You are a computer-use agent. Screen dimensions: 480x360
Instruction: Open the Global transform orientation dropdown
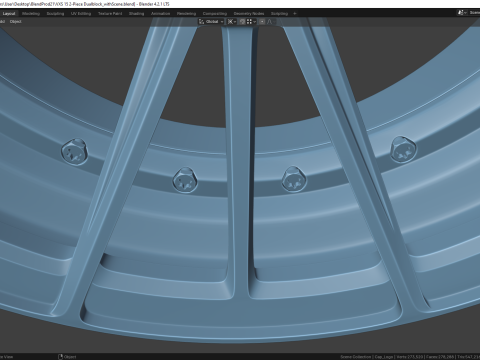point(211,22)
